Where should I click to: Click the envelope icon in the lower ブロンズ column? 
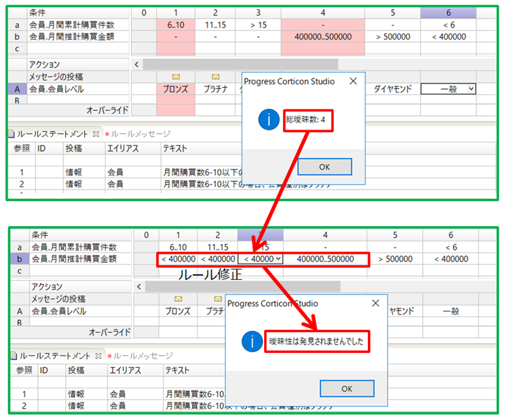click(x=179, y=298)
